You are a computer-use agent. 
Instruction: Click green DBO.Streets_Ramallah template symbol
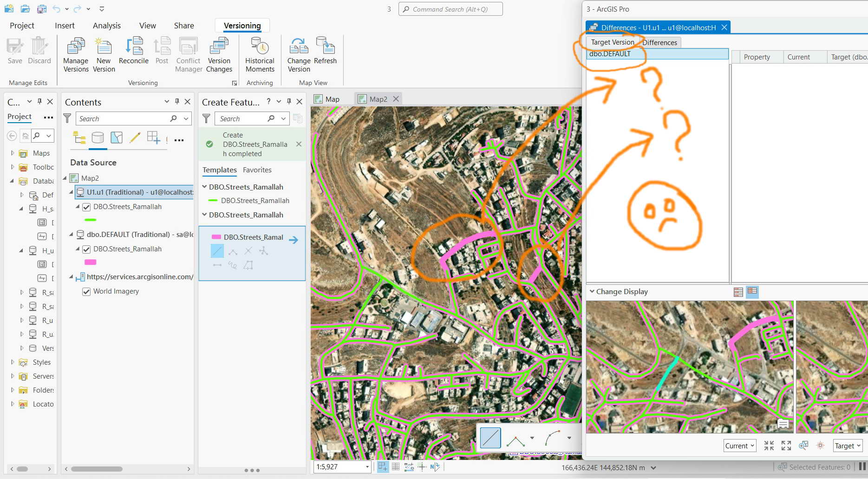coord(213,201)
